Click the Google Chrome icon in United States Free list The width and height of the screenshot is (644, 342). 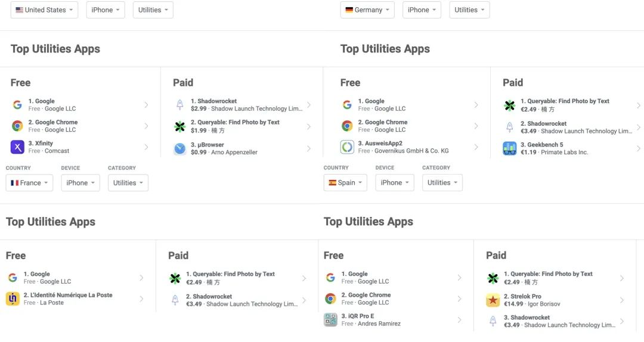tap(17, 126)
